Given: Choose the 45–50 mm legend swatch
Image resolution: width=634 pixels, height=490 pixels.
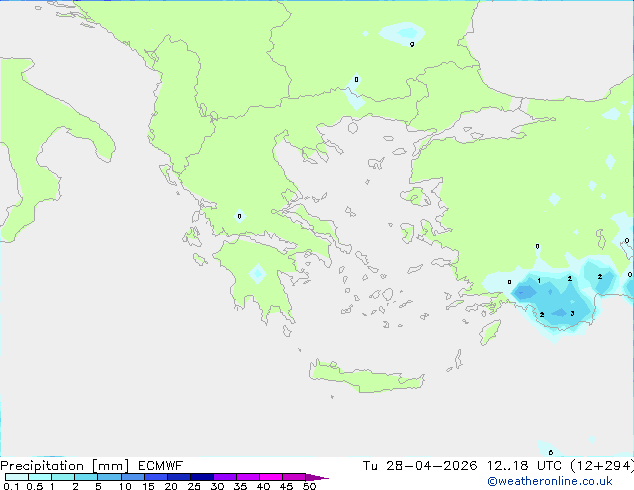Looking at the screenshot, I should [x=294, y=477].
